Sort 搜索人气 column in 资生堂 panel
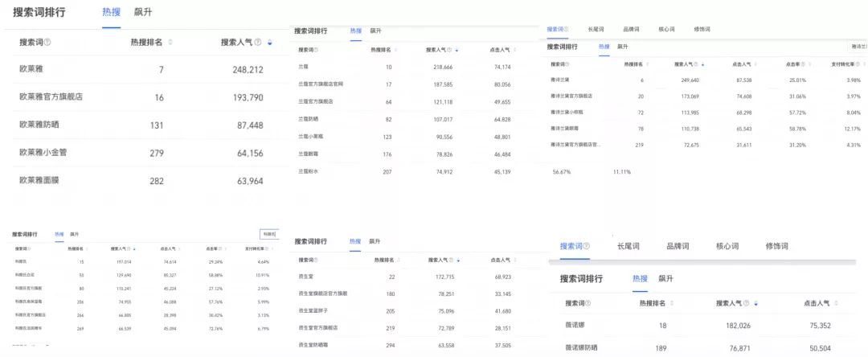Screen dimensions: 868x357 (458, 260)
